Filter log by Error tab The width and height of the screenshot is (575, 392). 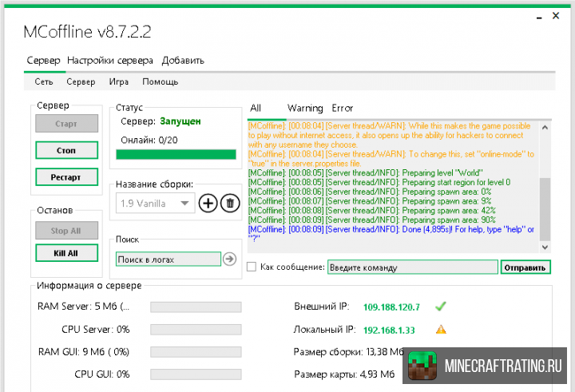click(342, 108)
